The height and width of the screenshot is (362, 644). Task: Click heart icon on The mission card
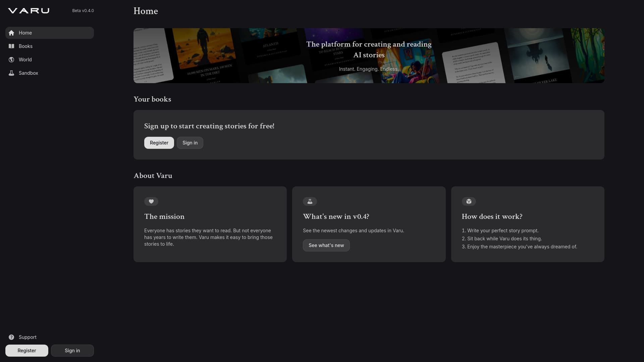click(x=151, y=201)
